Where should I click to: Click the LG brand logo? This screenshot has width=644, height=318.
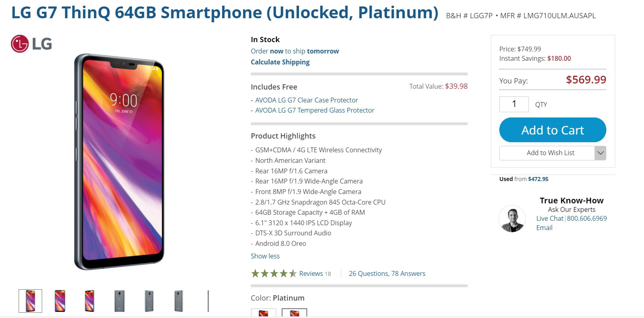tap(32, 44)
